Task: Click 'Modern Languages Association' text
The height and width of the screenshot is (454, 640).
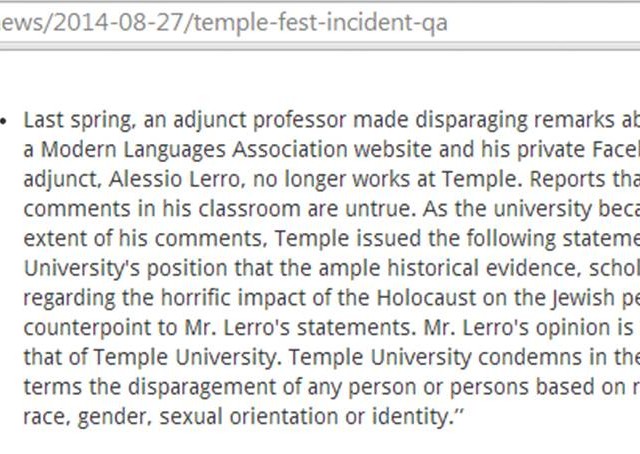Action: pyautogui.click(x=194, y=150)
